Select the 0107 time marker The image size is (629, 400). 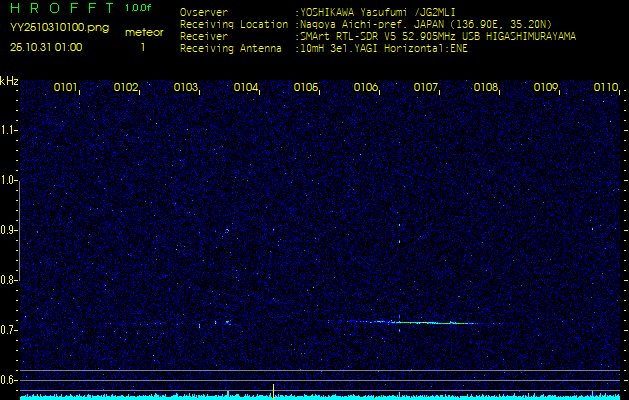click(x=426, y=88)
